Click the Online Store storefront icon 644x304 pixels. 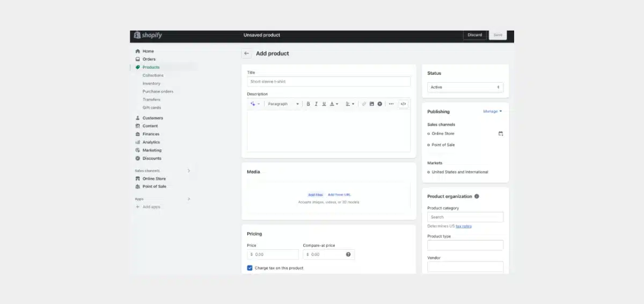point(138,178)
